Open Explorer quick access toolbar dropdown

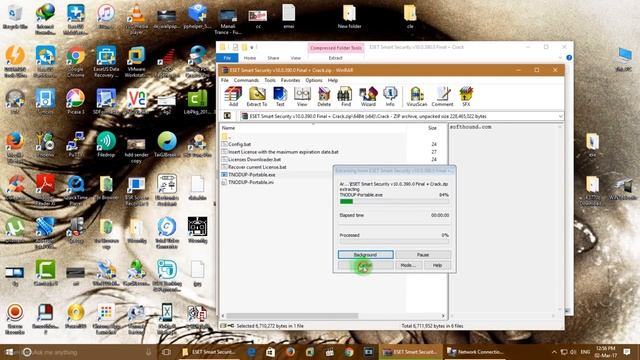pyautogui.click(x=252, y=47)
